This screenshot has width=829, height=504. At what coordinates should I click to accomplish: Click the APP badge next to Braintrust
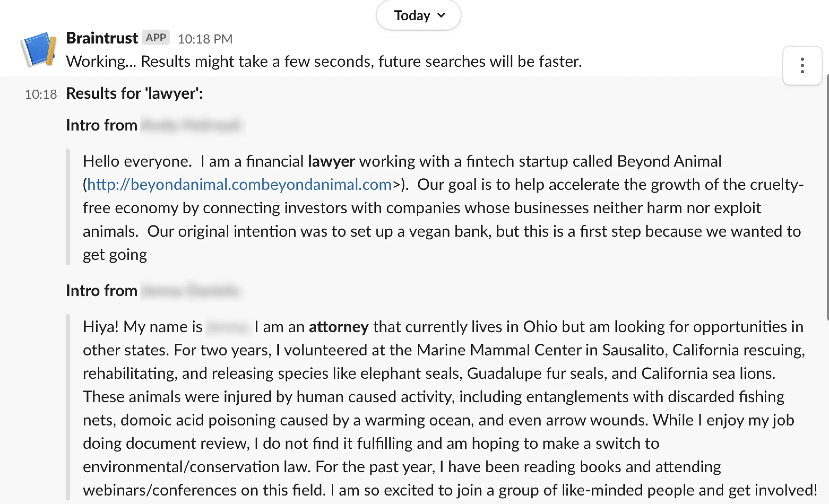click(156, 38)
